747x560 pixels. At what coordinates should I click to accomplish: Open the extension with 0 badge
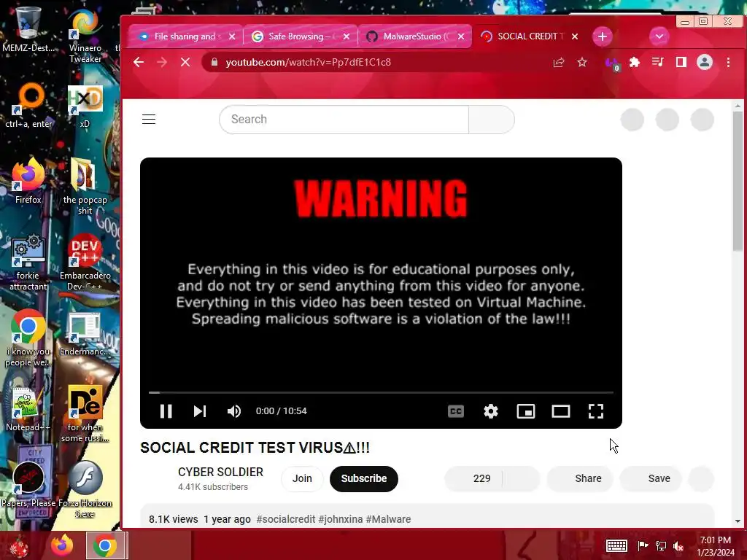[x=612, y=63]
